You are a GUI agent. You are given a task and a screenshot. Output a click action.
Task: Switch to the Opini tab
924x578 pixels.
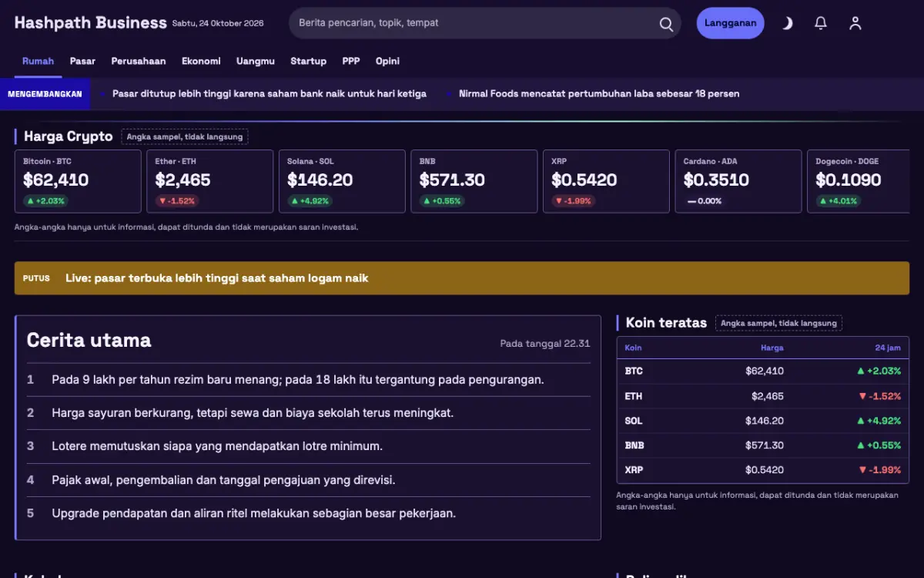[x=387, y=61]
